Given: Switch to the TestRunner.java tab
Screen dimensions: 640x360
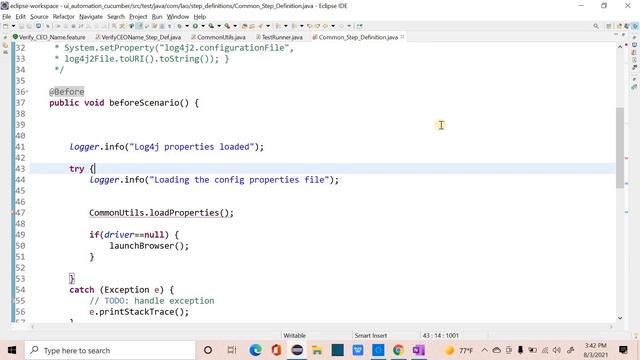Looking at the screenshot, I should [280, 37].
